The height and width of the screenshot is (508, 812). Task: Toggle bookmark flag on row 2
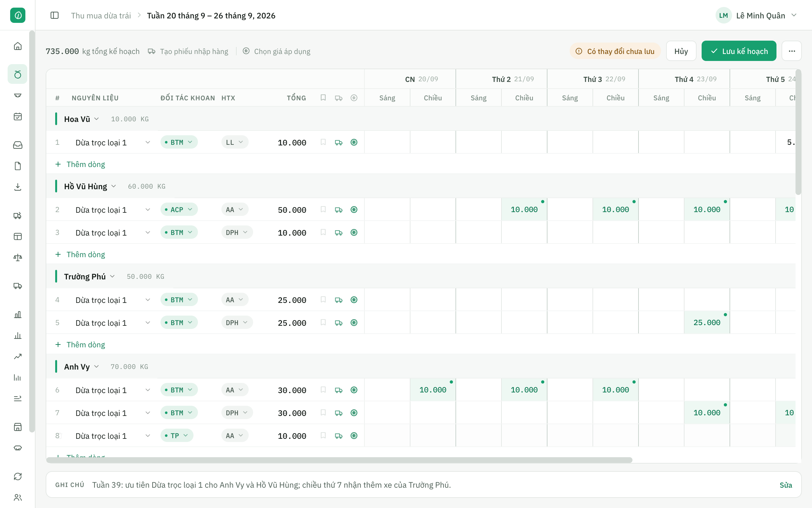click(x=323, y=209)
